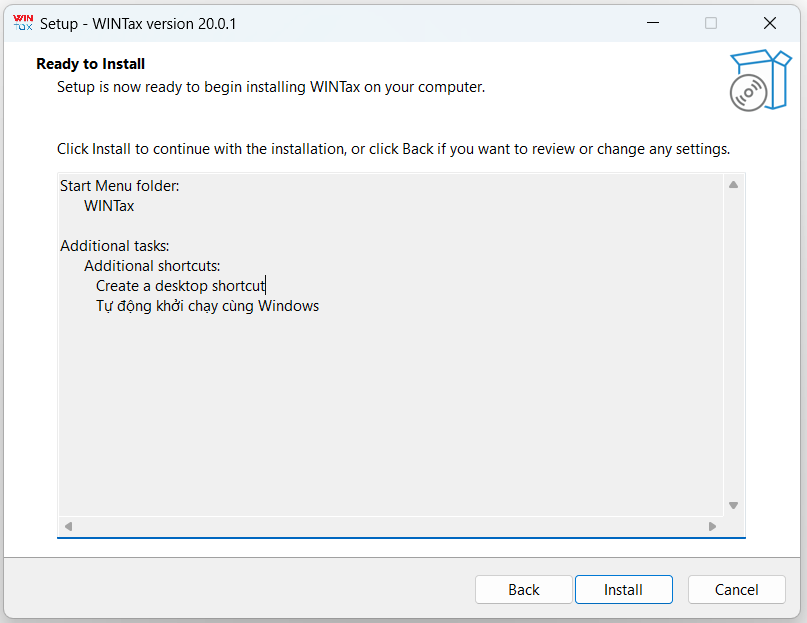Click the 'Start Menu folder:' line

[119, 186]
